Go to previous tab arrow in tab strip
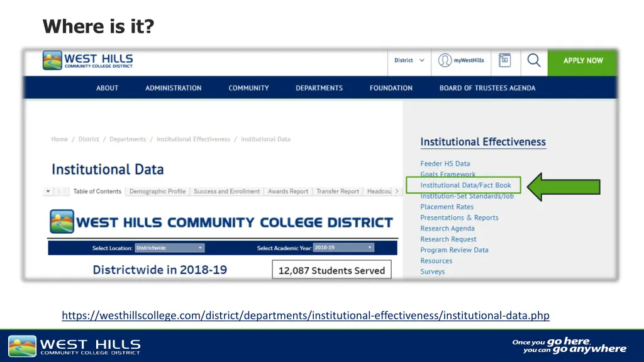The width and height of the screenshot is (644, 362). [x=59, y=191]
